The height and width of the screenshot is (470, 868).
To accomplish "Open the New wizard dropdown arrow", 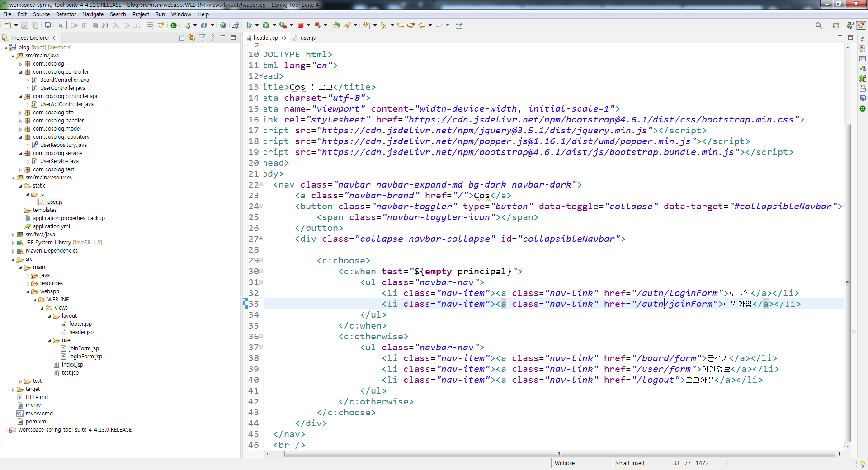I will click(16, 25).
